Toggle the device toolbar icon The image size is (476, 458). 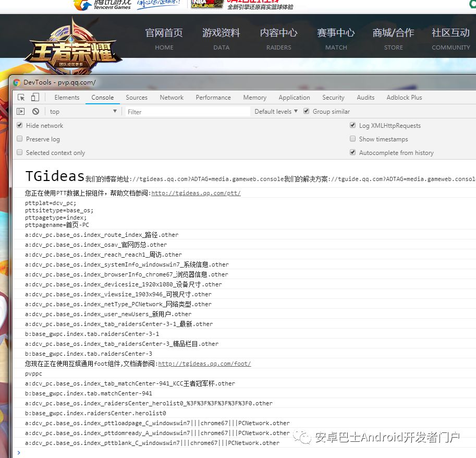[x=35, y=97]
